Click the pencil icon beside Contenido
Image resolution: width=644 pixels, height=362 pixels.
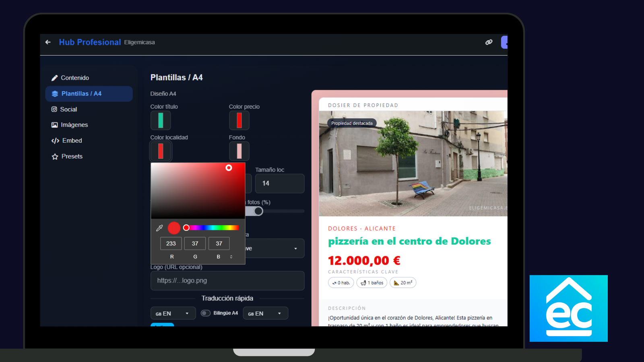[55, 78]
